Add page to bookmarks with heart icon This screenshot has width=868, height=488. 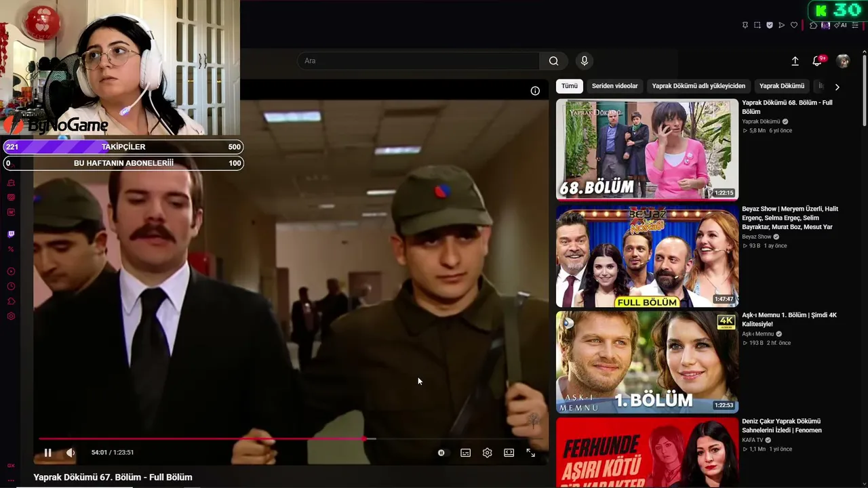[x=794, y=25]
